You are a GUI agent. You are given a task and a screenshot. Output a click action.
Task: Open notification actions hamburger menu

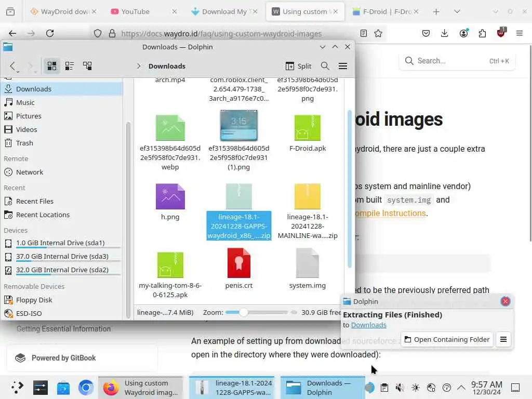click(503, 339)
